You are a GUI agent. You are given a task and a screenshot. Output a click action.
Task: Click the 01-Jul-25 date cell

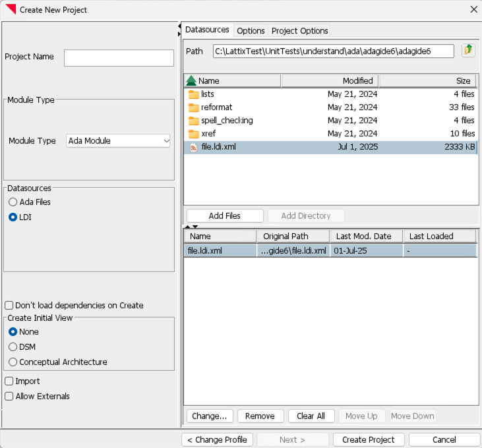click(x=367, y=251)
